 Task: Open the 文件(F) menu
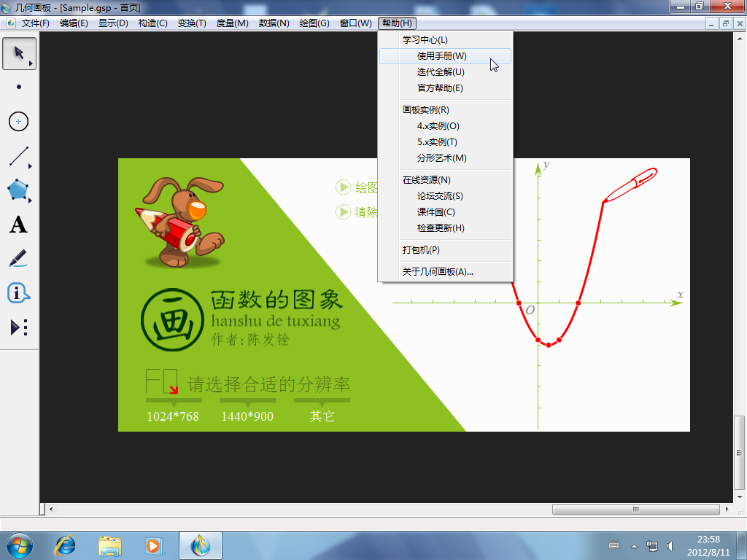click(x=35, y=23)
